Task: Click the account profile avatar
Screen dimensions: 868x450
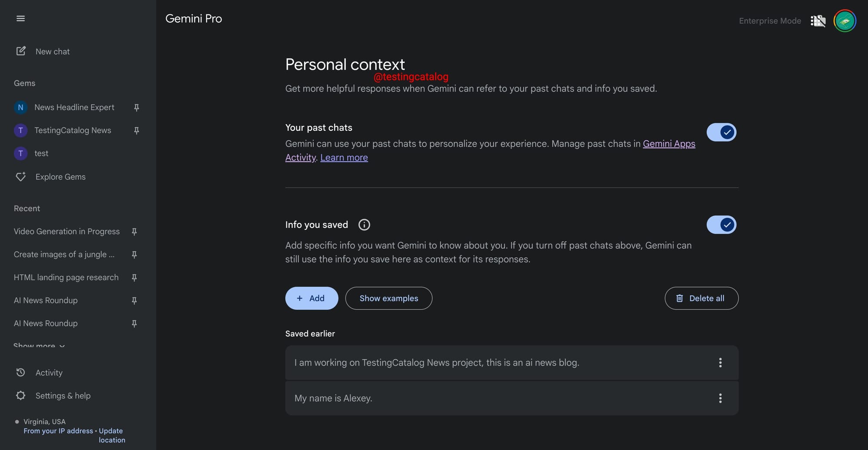Action: [844, 21]
